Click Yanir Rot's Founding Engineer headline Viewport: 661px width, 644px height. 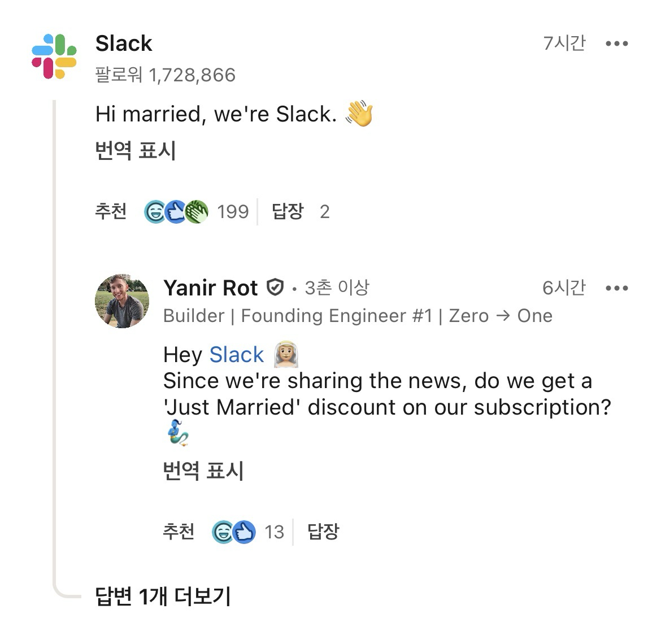pos(357,316)
